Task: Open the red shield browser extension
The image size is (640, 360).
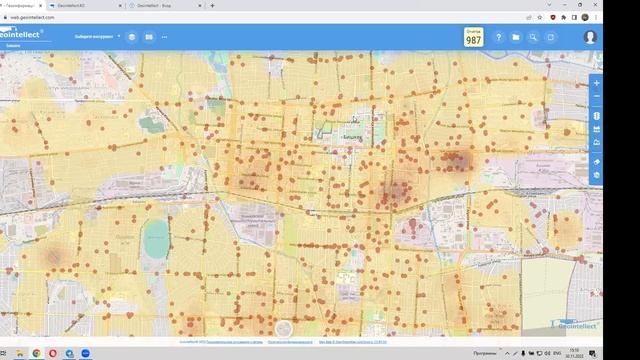Action: pyautogui.click(x=553, y=18)
